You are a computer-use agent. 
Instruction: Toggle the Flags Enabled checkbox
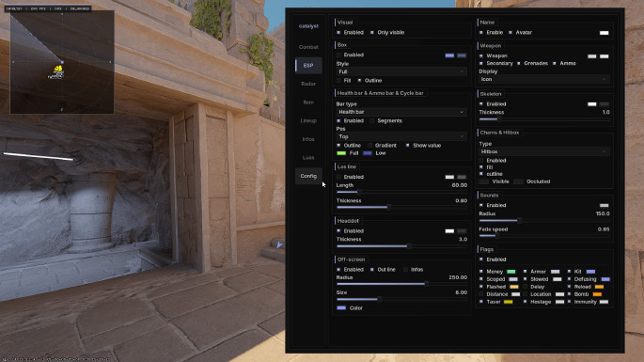pyautogui.click(x=481, y=260)
